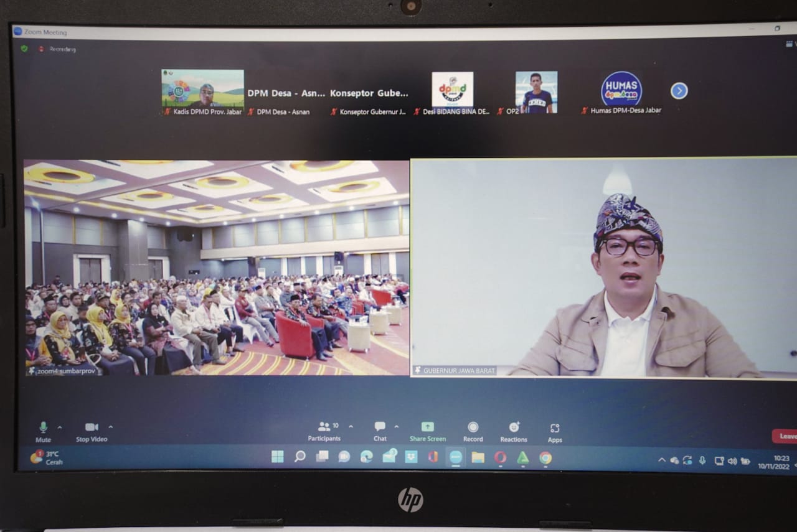Open the Participants panel

click(324, 431)
